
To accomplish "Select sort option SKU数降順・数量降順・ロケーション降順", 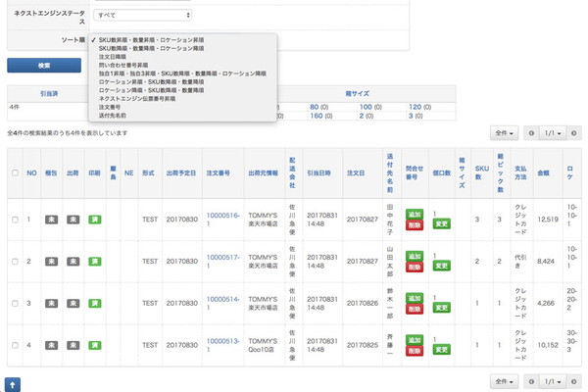I will pyautogui.click(x=182, y=48).
